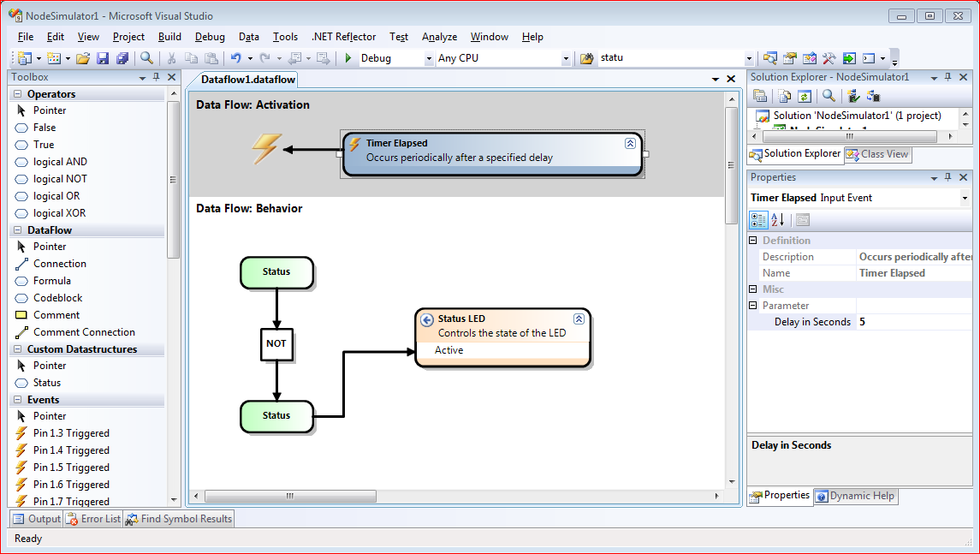The image size is (980, 554).
Task: Click the Undo arrow in the toolbar
Action: coord(235,58)
